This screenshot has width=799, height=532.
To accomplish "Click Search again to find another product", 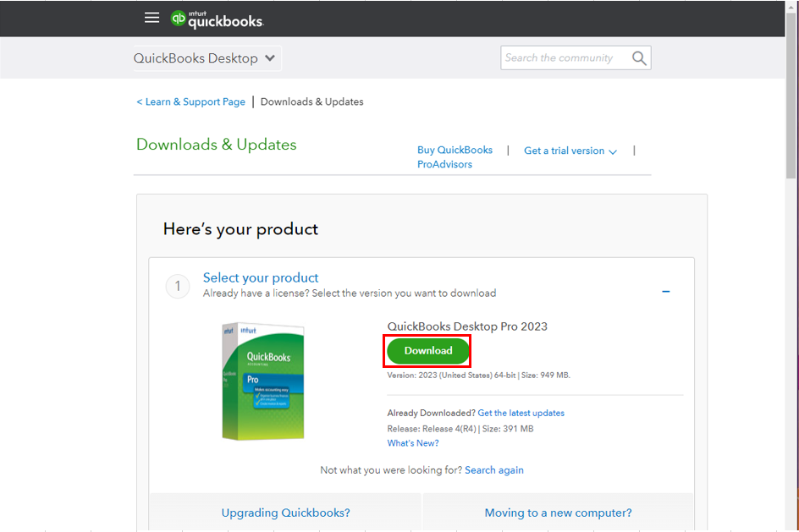I will coord(494,469).
